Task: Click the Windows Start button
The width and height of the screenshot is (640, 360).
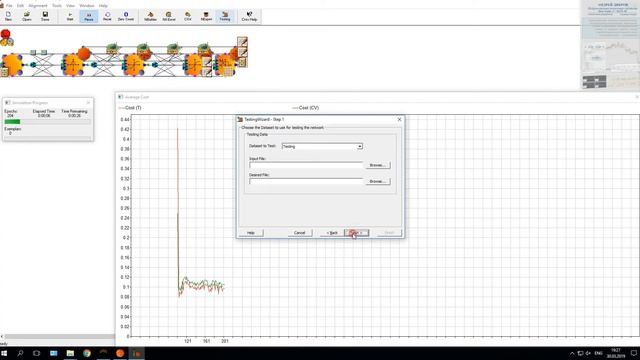Action: coord(4,353)
